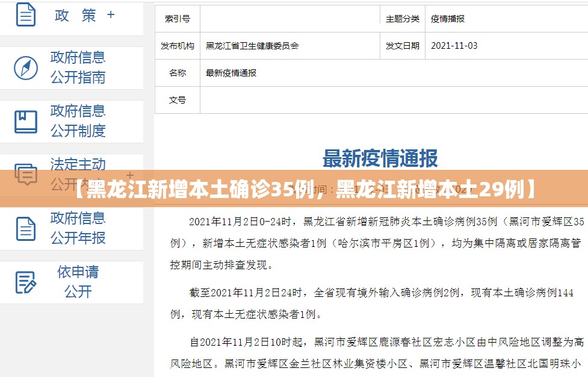Click the document icon beside 政策
Viewport: 588px width, 377px height.
26,15
